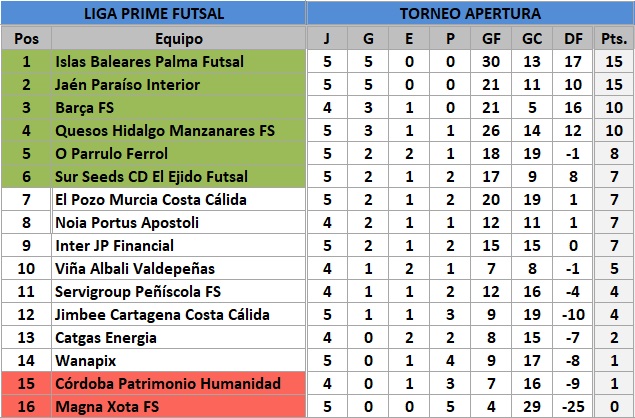Select the Inter JP Financial cell
Viewport: 635px width, 418px height.
(x=178, y=245)
